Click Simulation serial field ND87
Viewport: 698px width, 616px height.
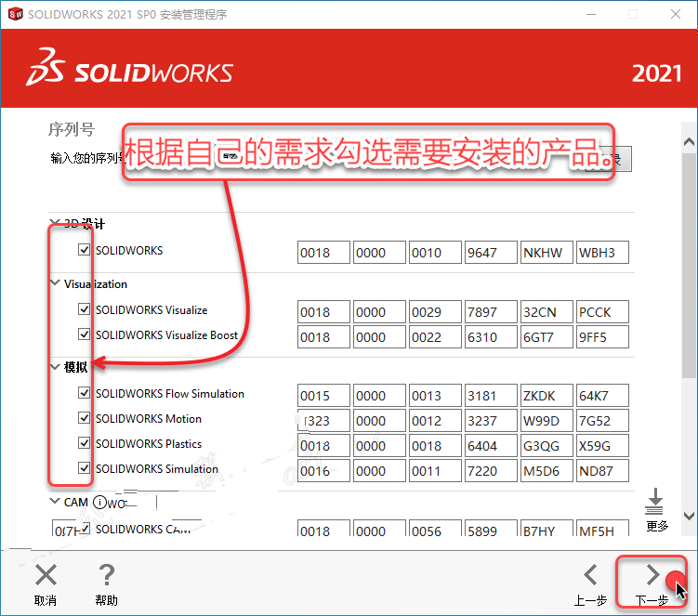pos(602,470)
